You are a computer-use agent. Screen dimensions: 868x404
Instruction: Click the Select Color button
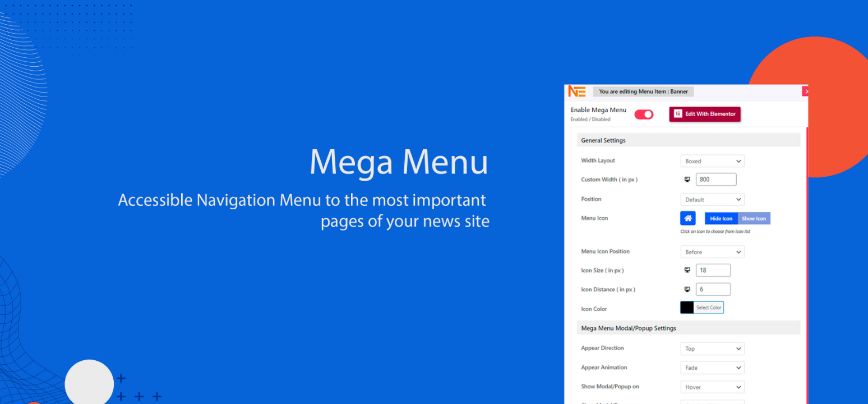(x=709, y=307)
